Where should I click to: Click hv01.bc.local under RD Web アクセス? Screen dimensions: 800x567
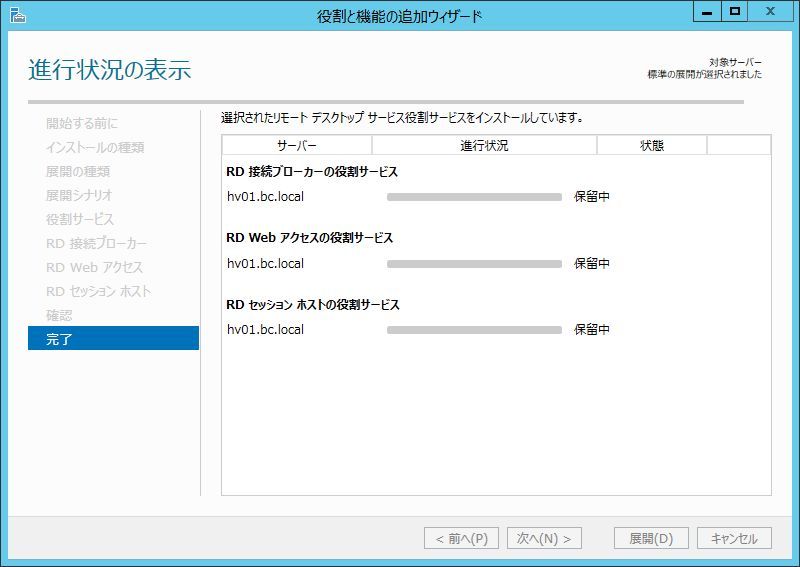[x=265, y=263]
